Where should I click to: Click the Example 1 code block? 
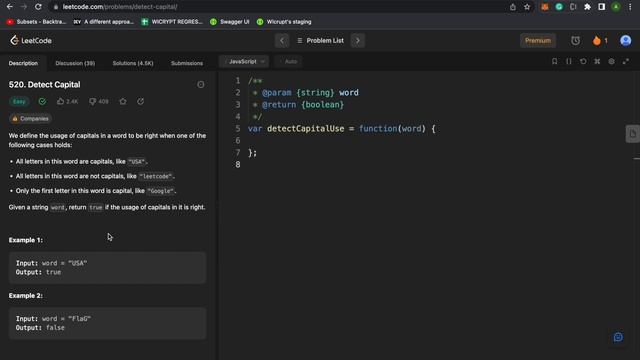[107, 268]
